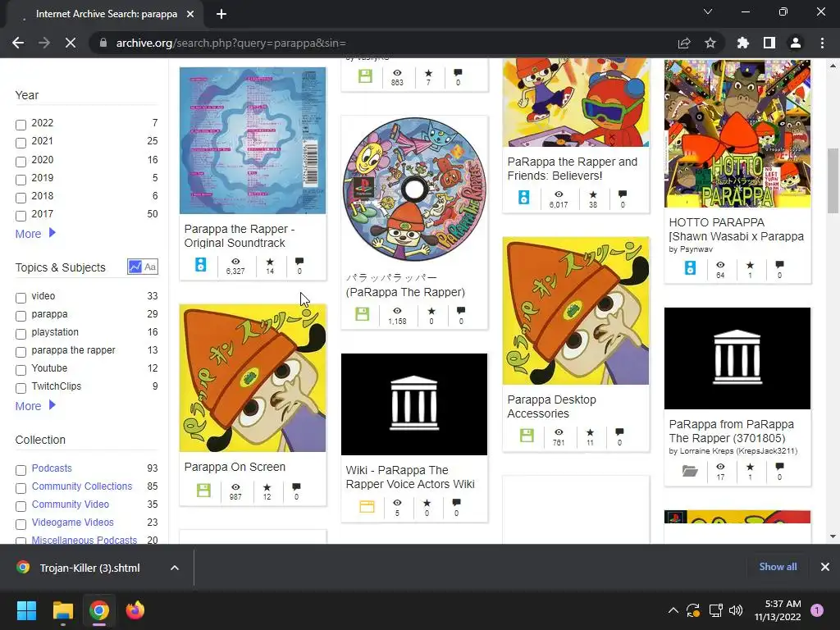Select the Internet Archive Search tab
840x630 pixels.
tap(107, 14)
